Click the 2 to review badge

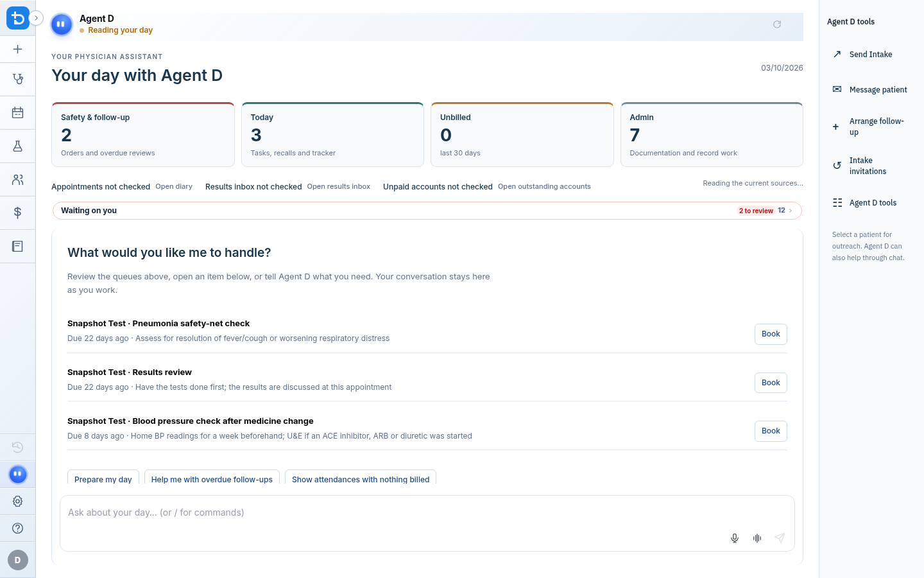point(756,211)
